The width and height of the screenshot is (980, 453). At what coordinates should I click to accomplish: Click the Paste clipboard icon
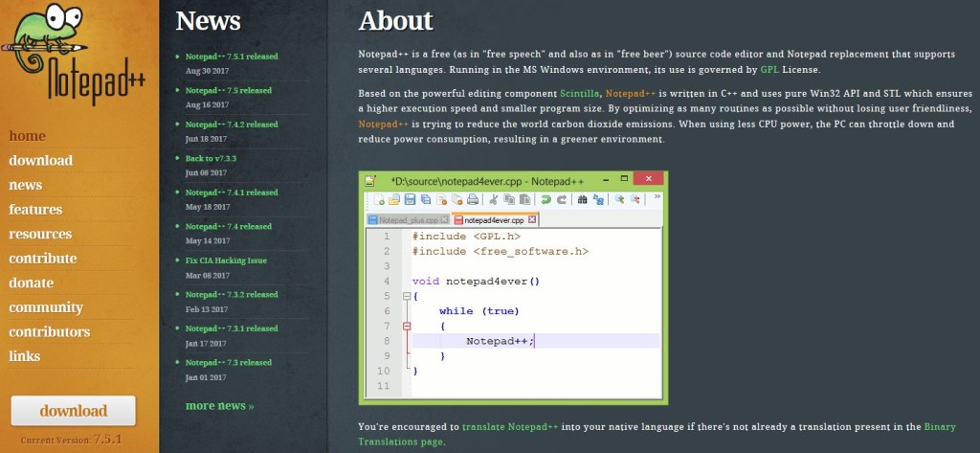[x=525, y=199]
